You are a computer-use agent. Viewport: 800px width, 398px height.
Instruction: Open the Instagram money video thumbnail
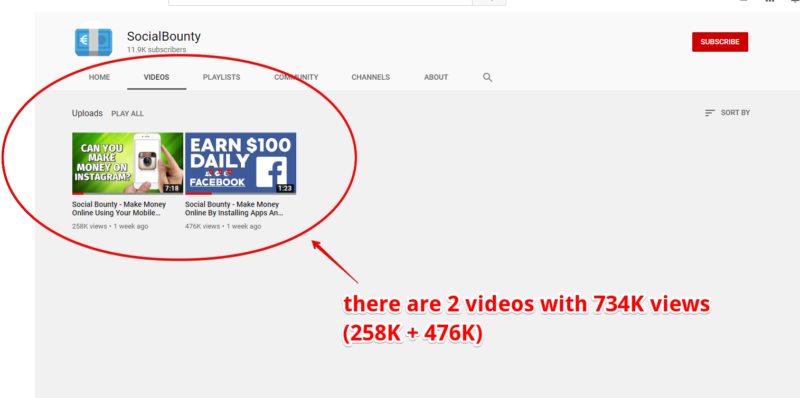(128, 163)
